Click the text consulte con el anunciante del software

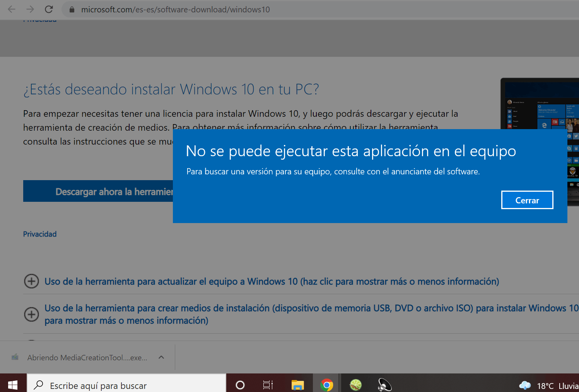point(407,171)
